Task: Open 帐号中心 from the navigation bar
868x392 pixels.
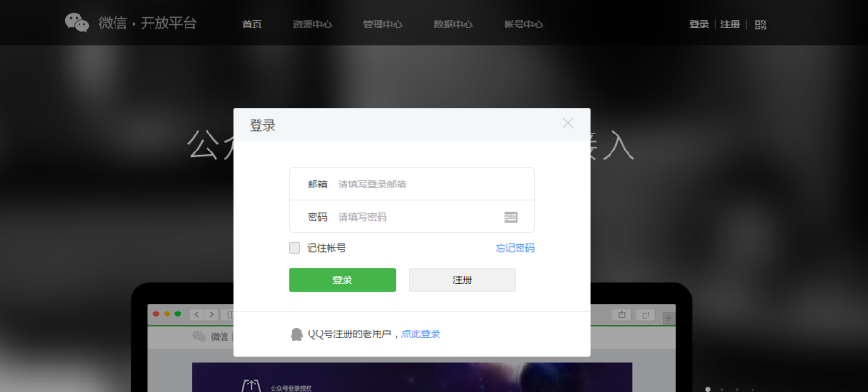Action: (x=523, y=25)
